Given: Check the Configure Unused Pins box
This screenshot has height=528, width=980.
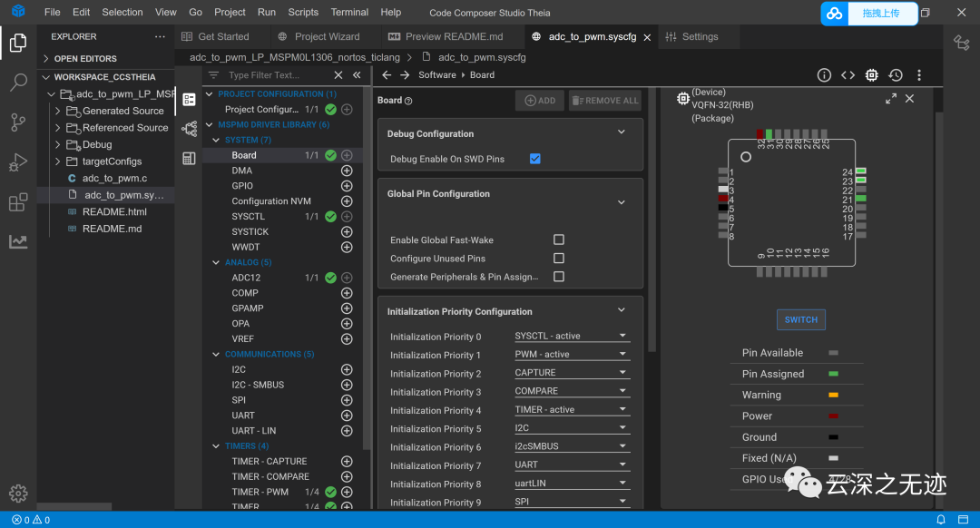Looking at the screenshot, I should [559, 259].
